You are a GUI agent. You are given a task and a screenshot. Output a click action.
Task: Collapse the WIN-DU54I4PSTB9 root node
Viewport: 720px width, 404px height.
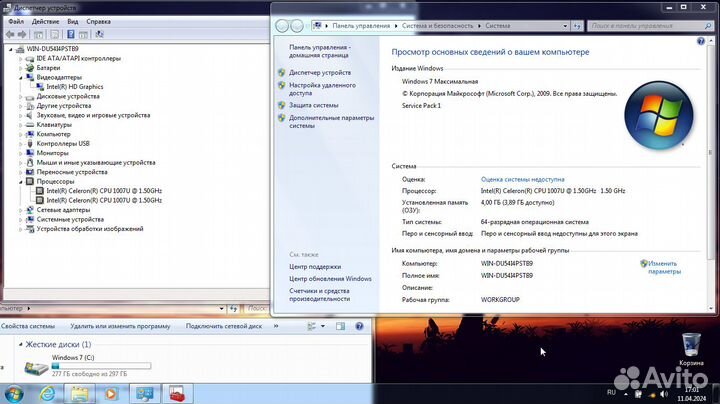tap(11, 49)
